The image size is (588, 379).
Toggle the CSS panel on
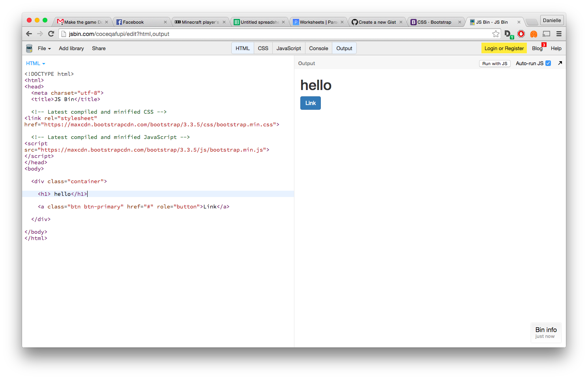point(263,48)
